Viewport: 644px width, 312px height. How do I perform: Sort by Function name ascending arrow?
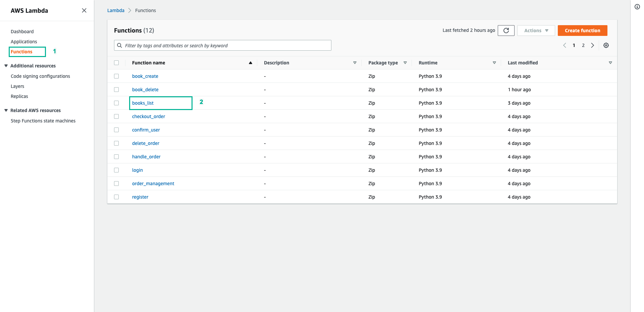point(250,63)
